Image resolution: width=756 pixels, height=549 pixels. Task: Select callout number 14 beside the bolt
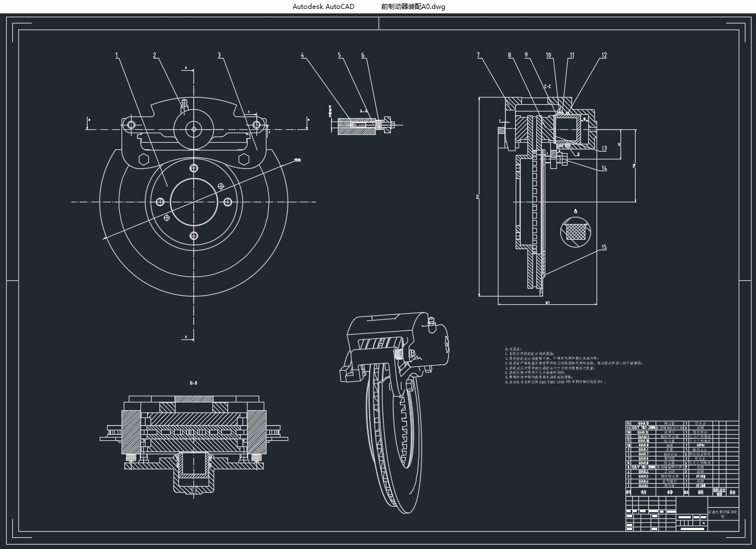point(604,168)
